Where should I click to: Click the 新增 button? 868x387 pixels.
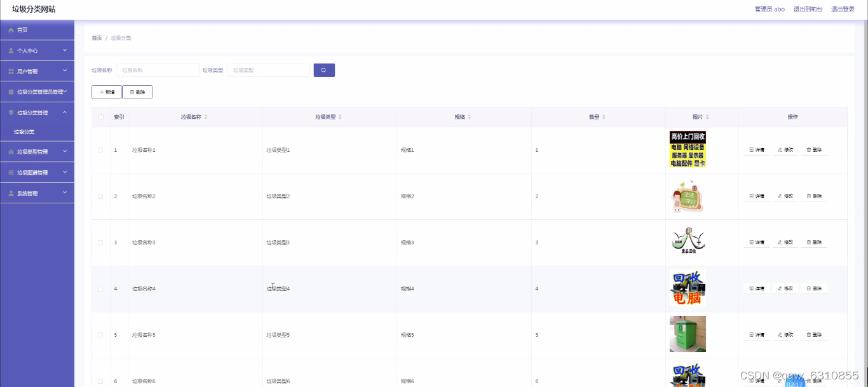coord(107,92)
